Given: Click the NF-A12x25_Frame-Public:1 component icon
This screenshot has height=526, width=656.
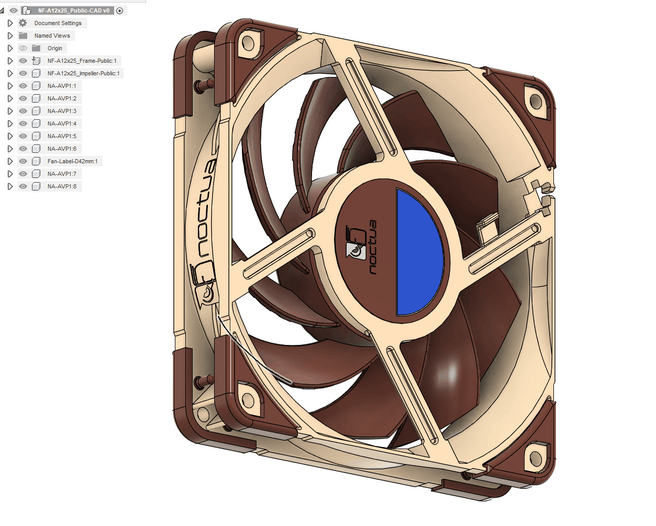Looking at the screenshot, I should click(36, 61).
